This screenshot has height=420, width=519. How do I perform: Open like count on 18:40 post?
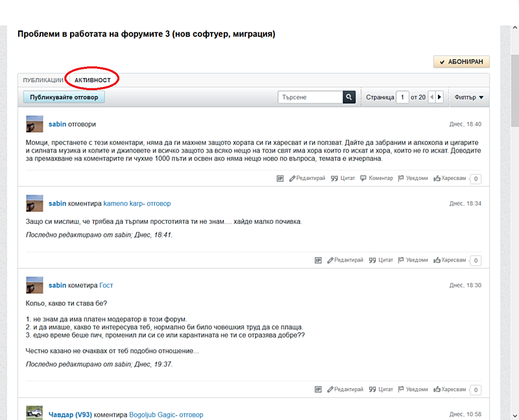[x=476, y=179]
